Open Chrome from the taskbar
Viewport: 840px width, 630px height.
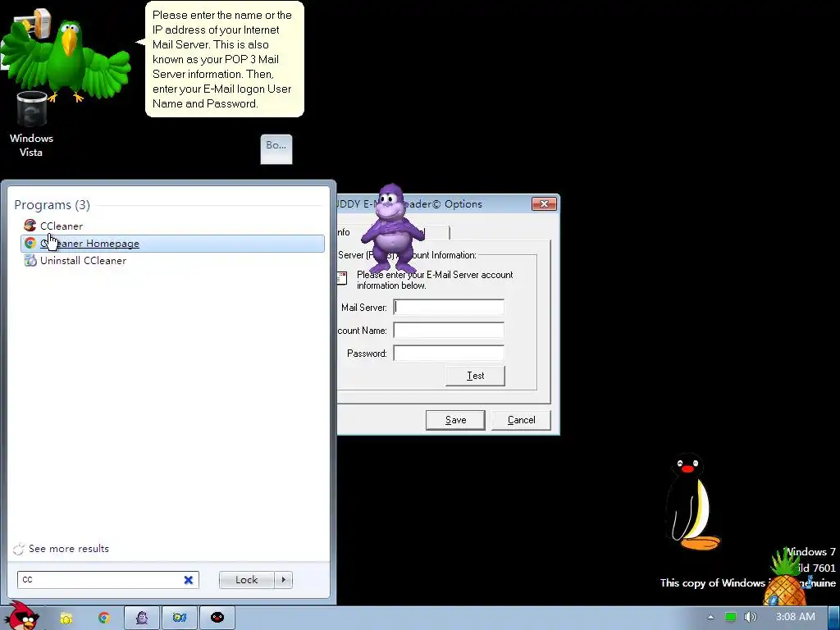coord(104,619)
